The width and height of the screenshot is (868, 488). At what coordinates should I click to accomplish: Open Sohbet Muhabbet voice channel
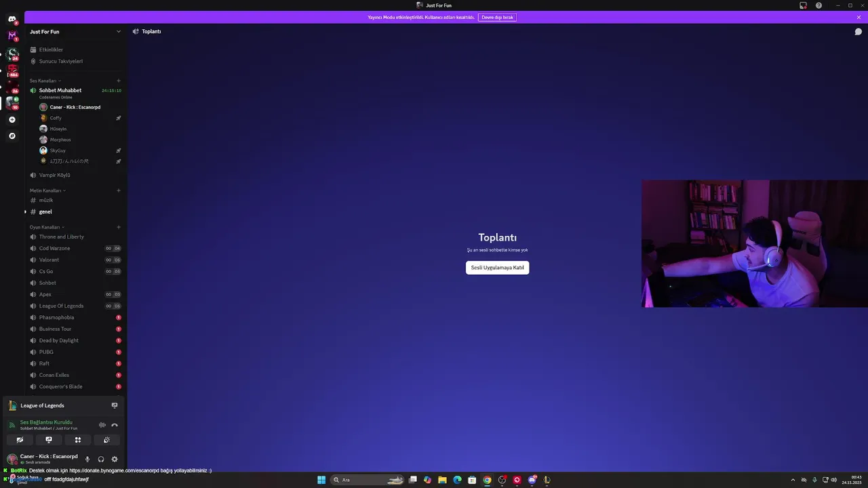[x=75, y=90]
